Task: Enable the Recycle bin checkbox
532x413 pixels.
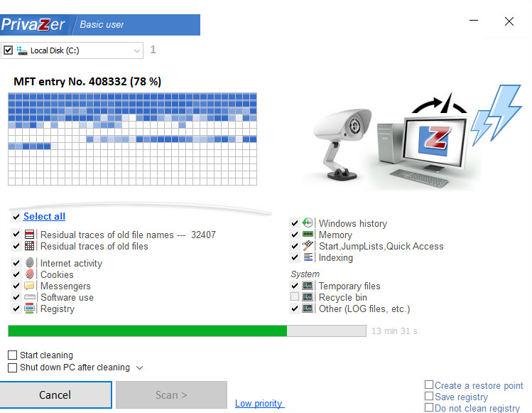Action: click(295, 297)
